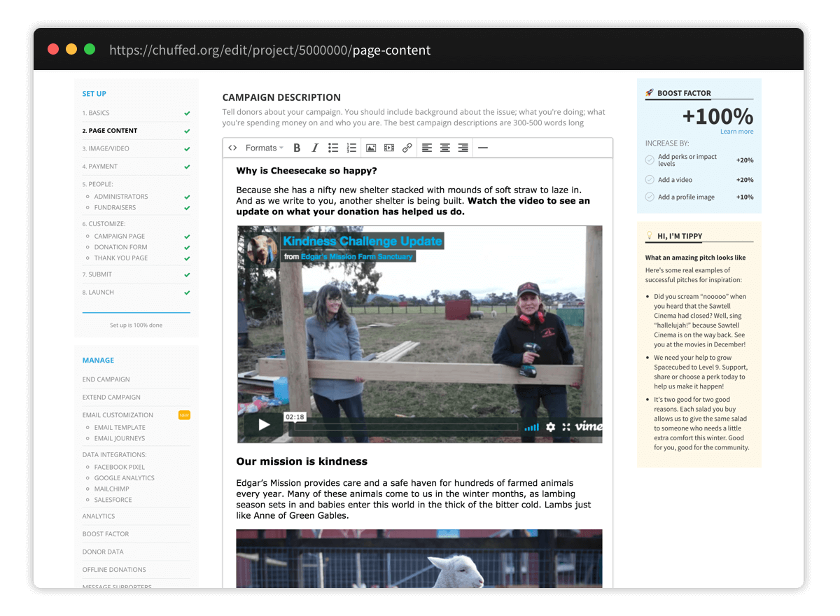Toggle bold formatting in the editor
Viewport: 840px width, 616px height.
(x=297, y=148)
